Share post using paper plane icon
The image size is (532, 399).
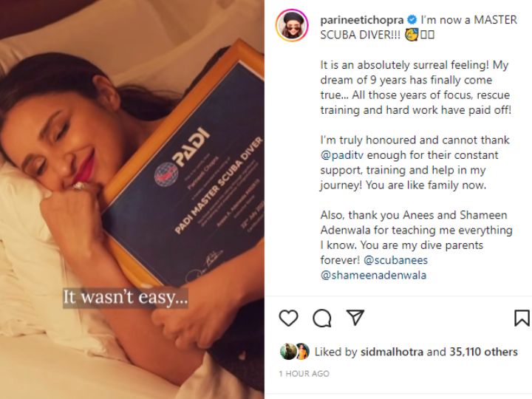[355, 318]
